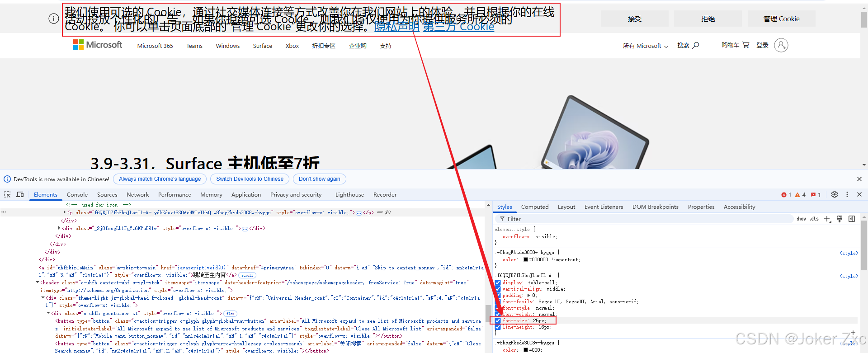Collapse the header c-uhfh element node
868x353 pixels.
38,282
